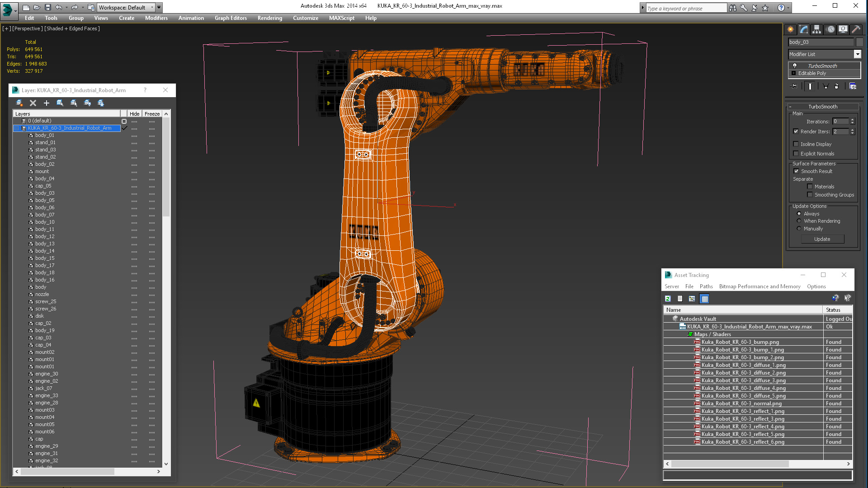Open the Workspace Default dropdown
This screenshot has height=488, width=868.
point(152,8)
